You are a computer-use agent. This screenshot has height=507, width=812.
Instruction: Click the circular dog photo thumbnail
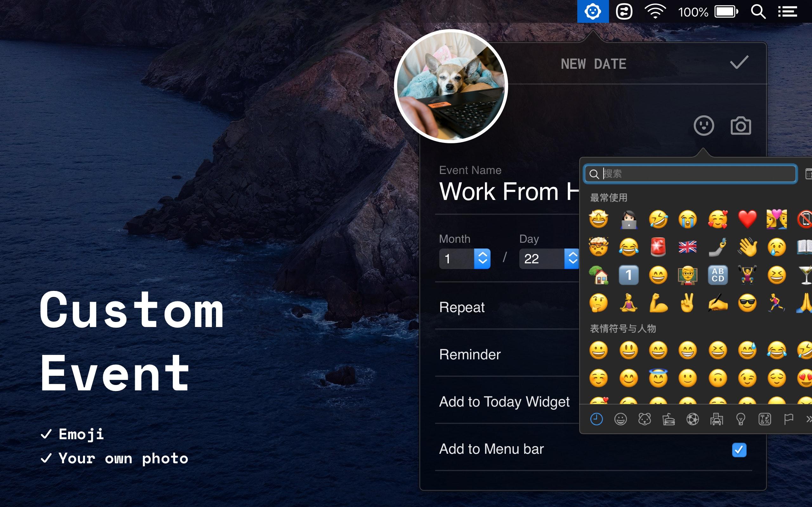tap(451, 87)
